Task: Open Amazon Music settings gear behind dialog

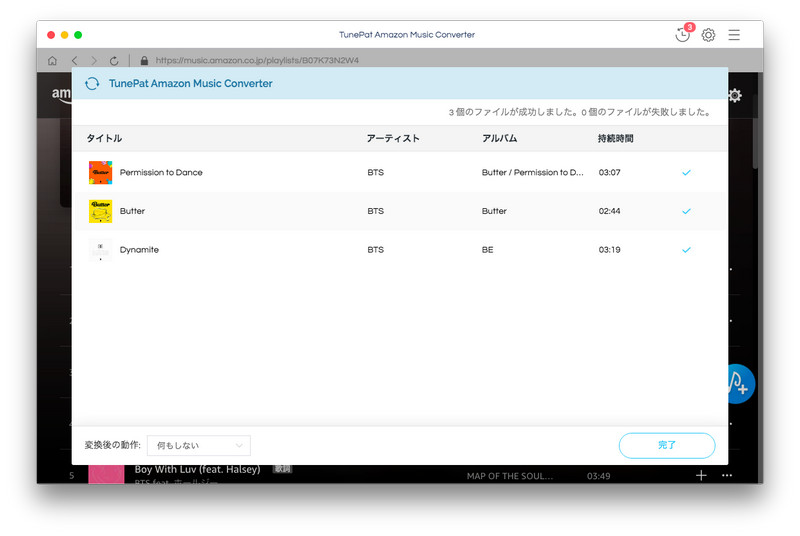Action: coord(735,95)
